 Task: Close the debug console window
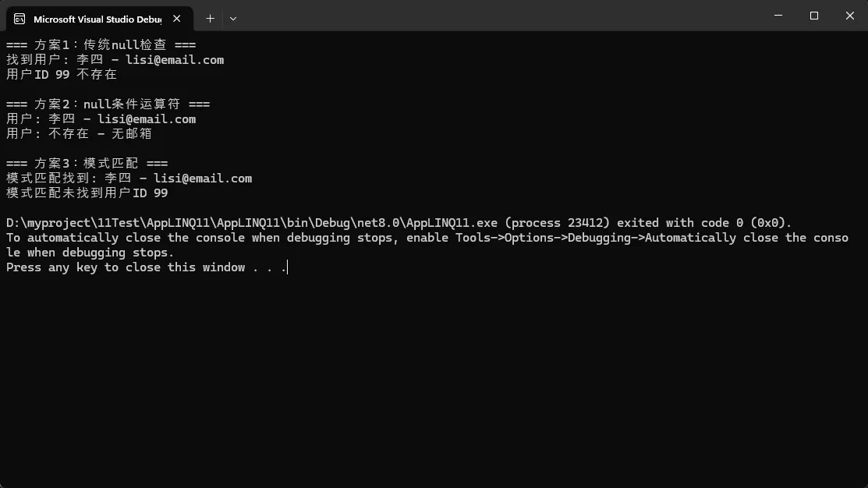point(850,16)
